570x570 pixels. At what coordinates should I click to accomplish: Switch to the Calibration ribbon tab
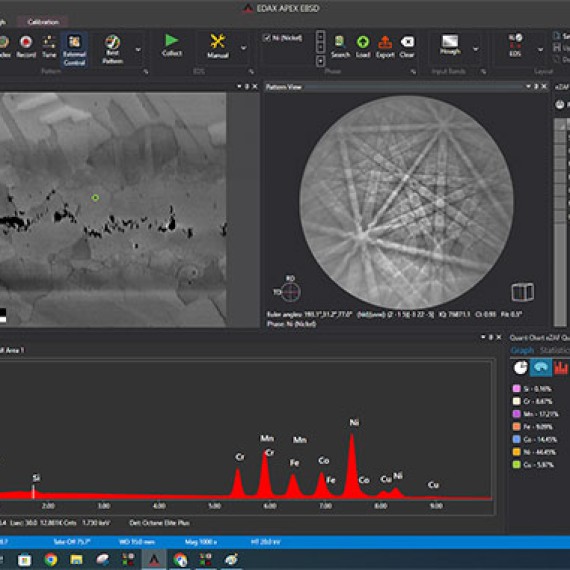[43, 22]
